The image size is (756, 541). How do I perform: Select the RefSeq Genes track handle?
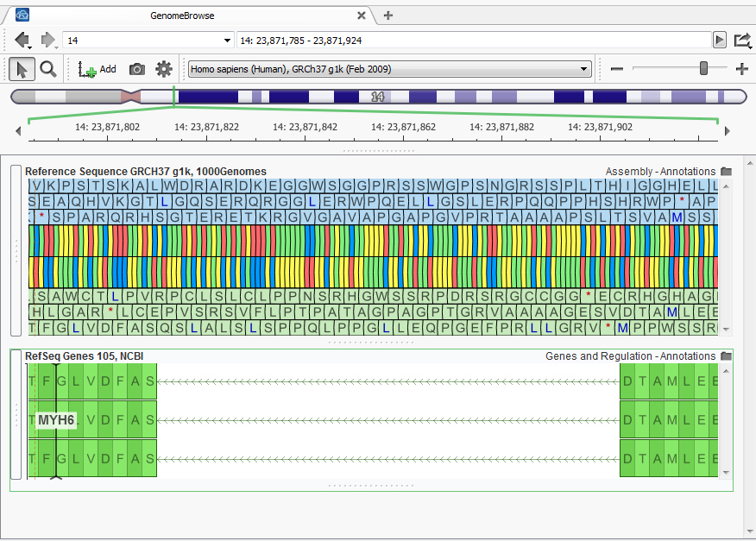coord(16,415)
